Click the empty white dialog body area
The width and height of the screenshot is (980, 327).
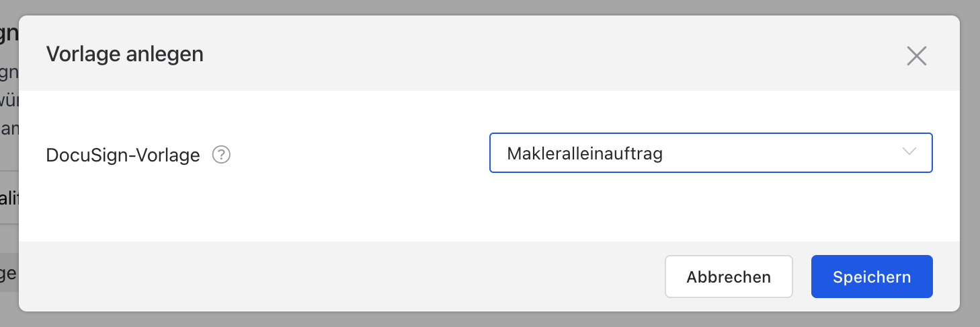[336, 209]
